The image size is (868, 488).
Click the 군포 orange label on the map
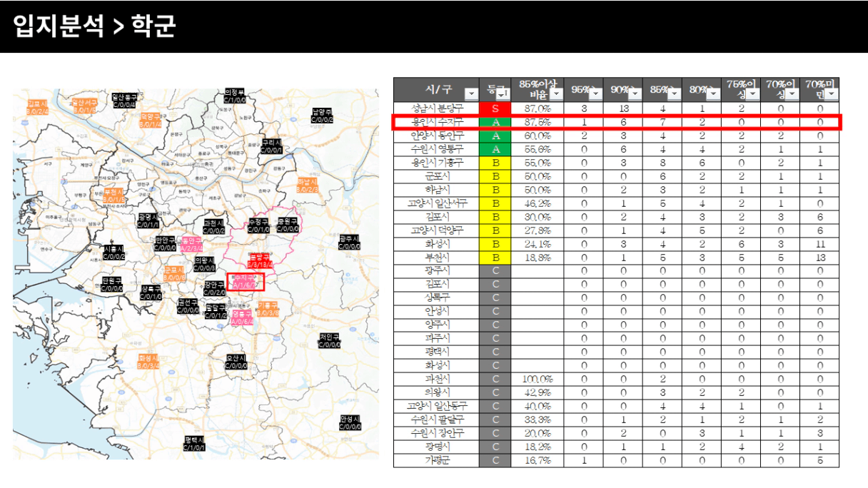point(174,273)
